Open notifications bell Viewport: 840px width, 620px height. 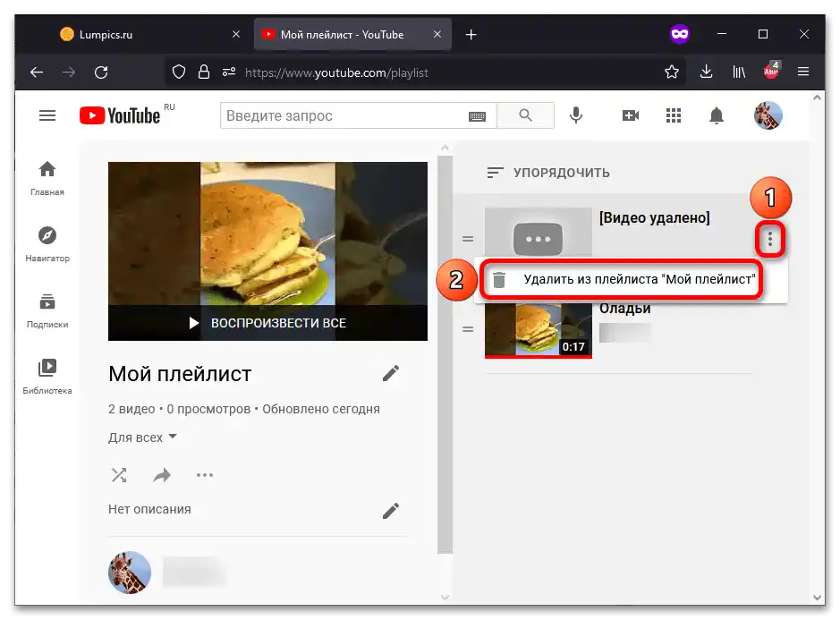coord(717,115)
